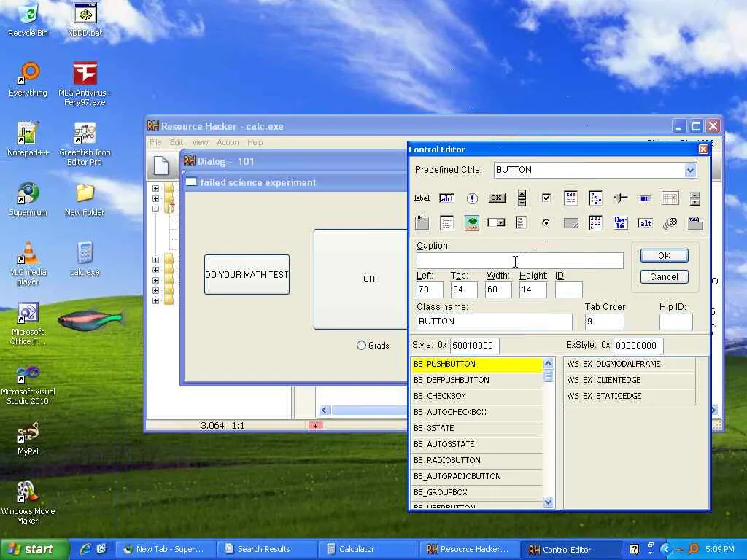Select the Dec 16 date picker icon
The height and width of the screenshot is (560, 747).
point(620,223)
